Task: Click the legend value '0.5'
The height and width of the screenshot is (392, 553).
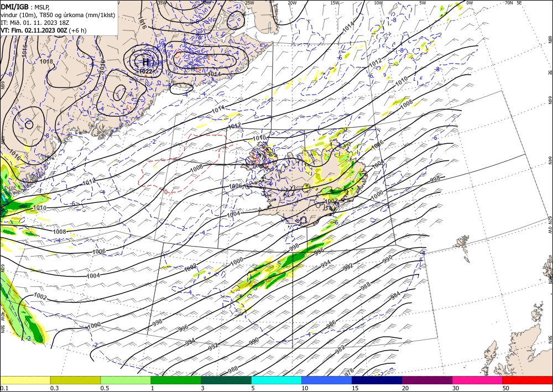Action: [105, 388]
